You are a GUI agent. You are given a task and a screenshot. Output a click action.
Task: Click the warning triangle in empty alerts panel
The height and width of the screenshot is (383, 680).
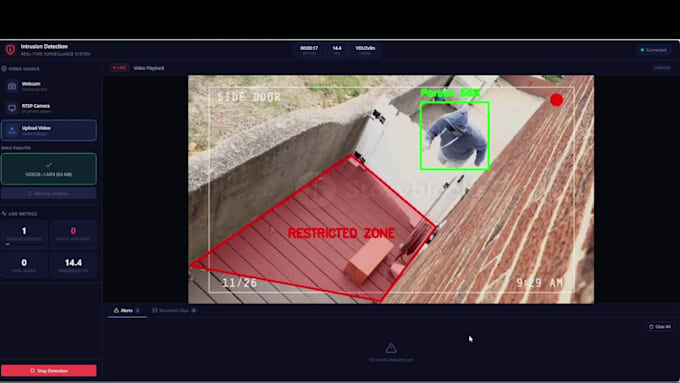391,348
